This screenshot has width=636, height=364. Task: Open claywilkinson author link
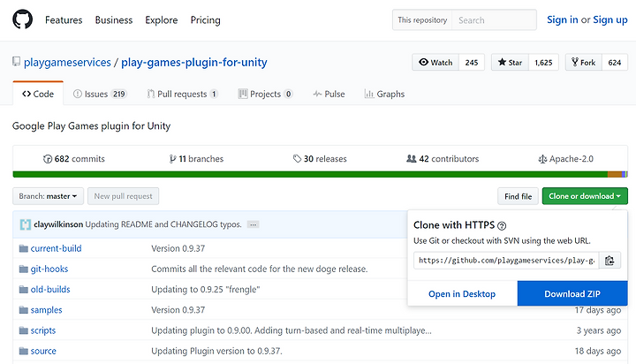click(x=58, y=224)
